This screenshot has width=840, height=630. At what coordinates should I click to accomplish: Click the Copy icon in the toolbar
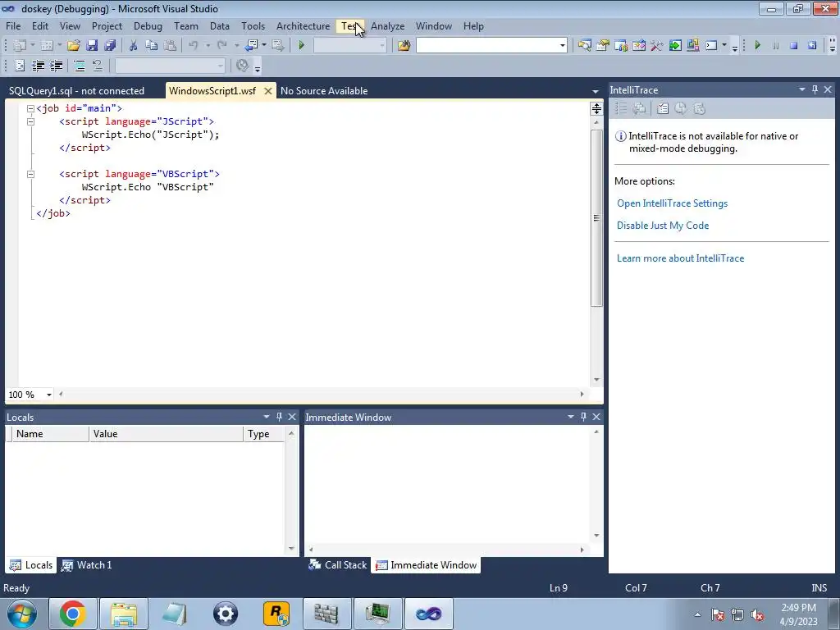click(x=152, y=46)
